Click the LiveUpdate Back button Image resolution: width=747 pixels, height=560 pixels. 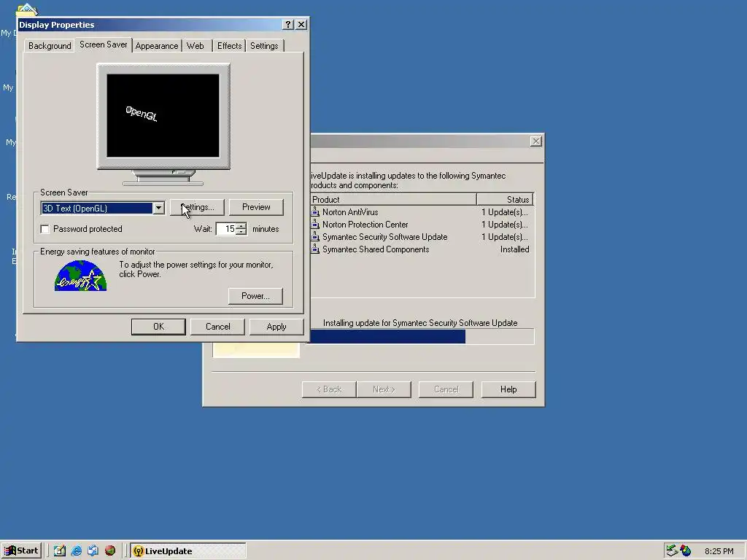click(x=329, y=389)
